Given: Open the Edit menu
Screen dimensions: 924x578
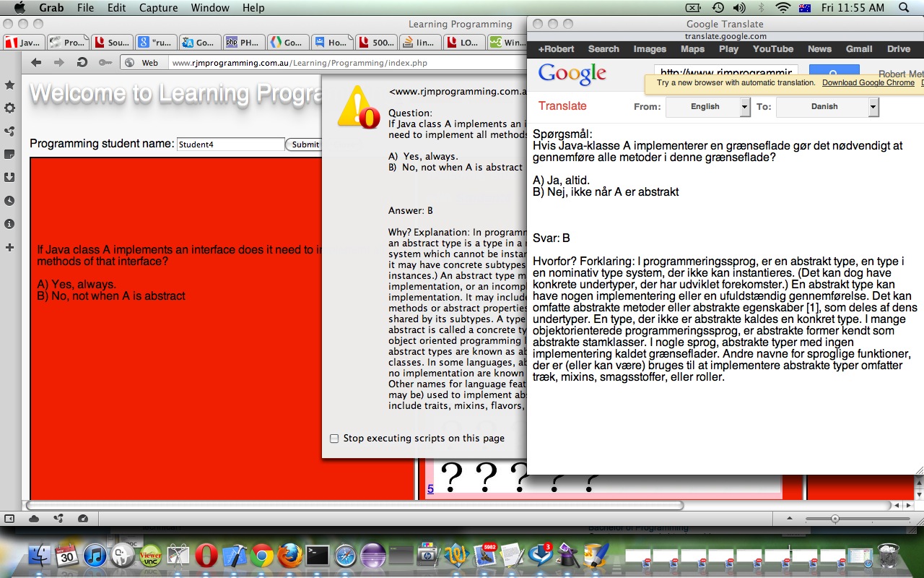Looking at the screenshot, I should 116,8.
